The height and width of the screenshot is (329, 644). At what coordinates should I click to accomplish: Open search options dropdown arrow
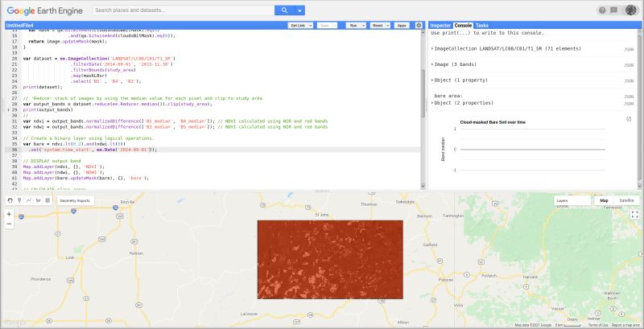click(x=300, y=10)
